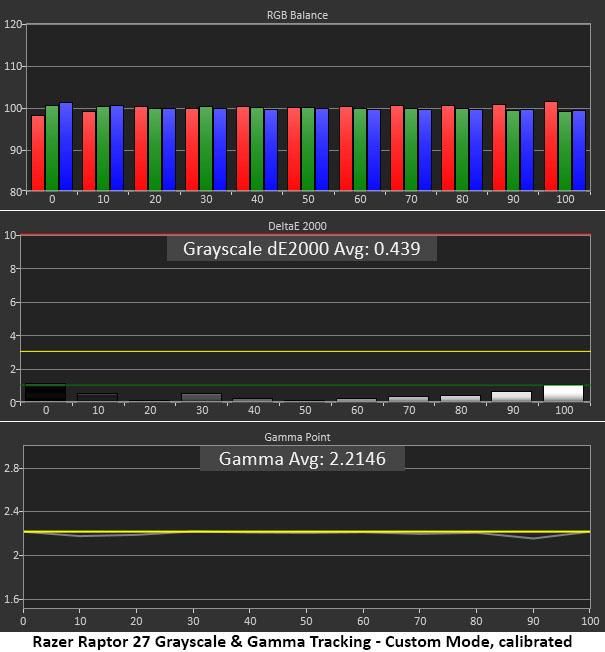Screen dimensions: 605x652
Task: Click the DeltaE bar at 10
Action: pyautogui.click(x=98, y=397)
